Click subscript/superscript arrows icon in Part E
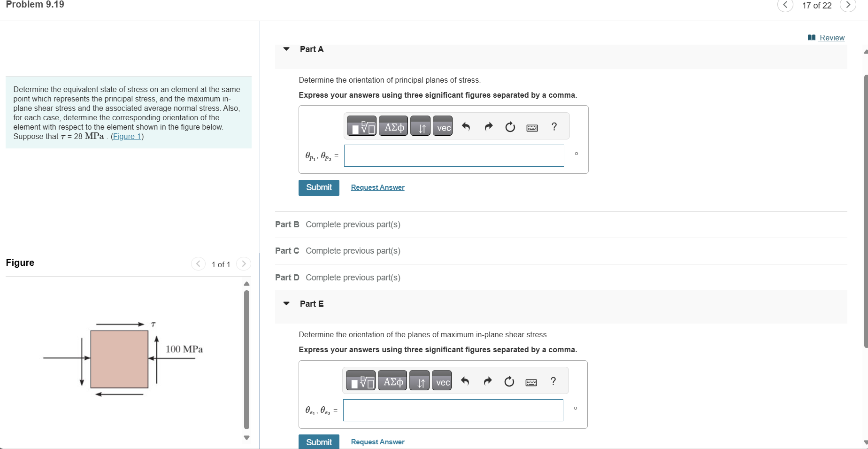The height and width of the screenshot is (449, 868). click(419, 381)
